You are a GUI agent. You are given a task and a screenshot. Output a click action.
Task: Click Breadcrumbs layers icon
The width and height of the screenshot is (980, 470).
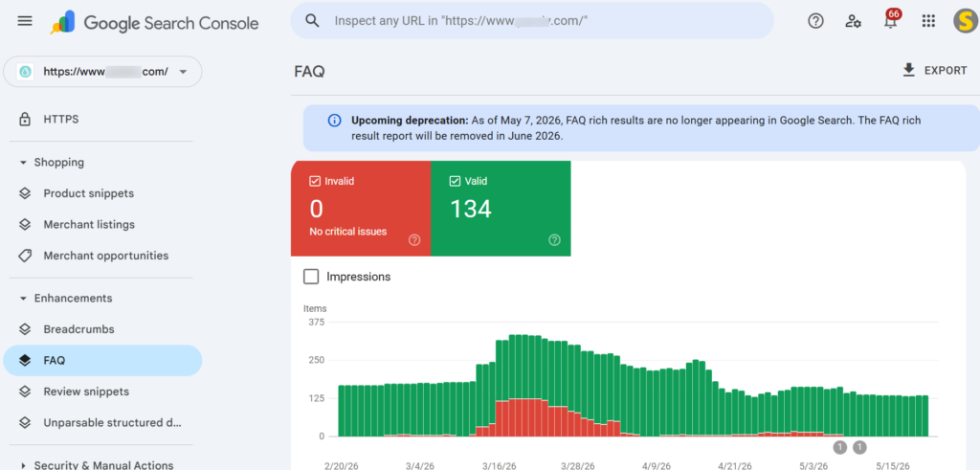click(x=25, y=329)
